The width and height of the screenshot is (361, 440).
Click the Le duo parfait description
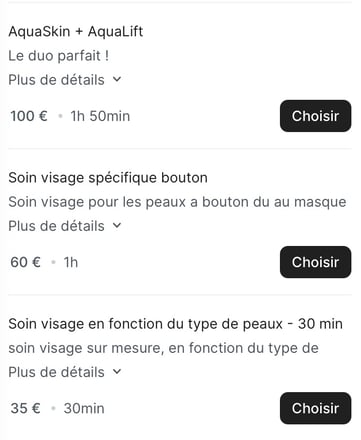[x=59, y=56]
